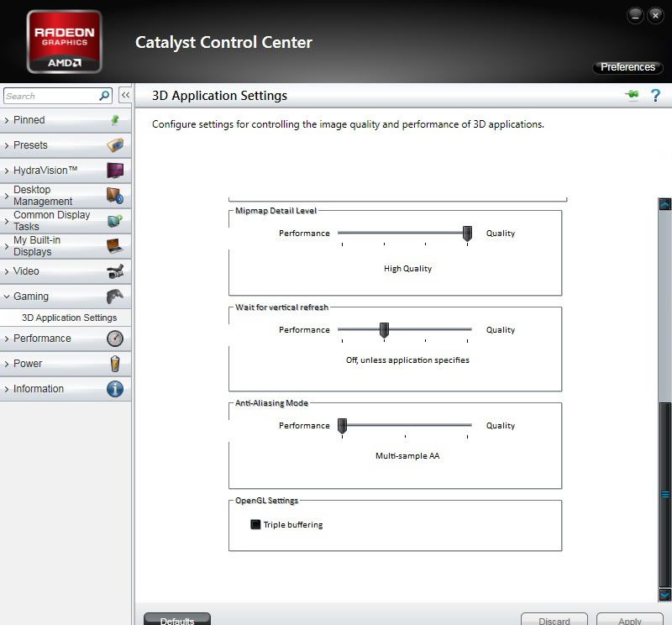Click the Gaming controller icon

click(115, 297)
